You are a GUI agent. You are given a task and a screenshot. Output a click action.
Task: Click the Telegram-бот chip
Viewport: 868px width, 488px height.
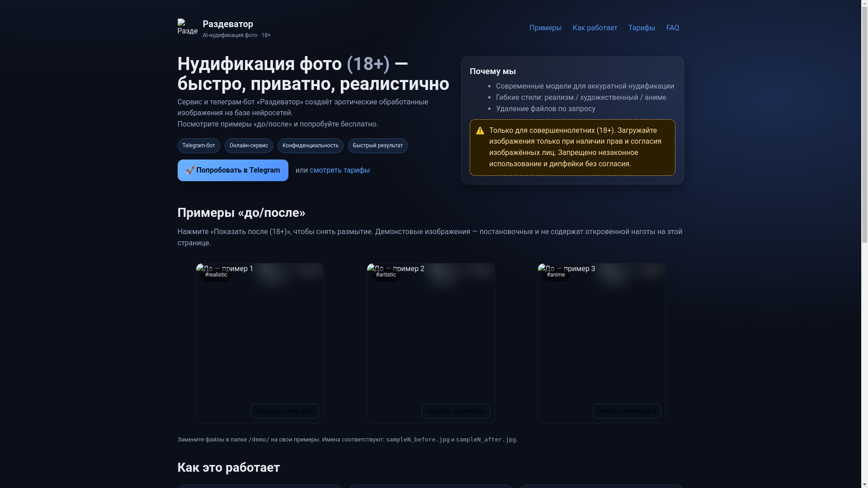198,145
